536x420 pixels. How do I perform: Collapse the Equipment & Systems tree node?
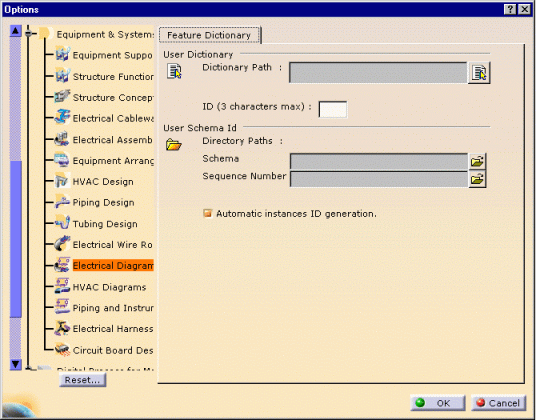point(29,33)
